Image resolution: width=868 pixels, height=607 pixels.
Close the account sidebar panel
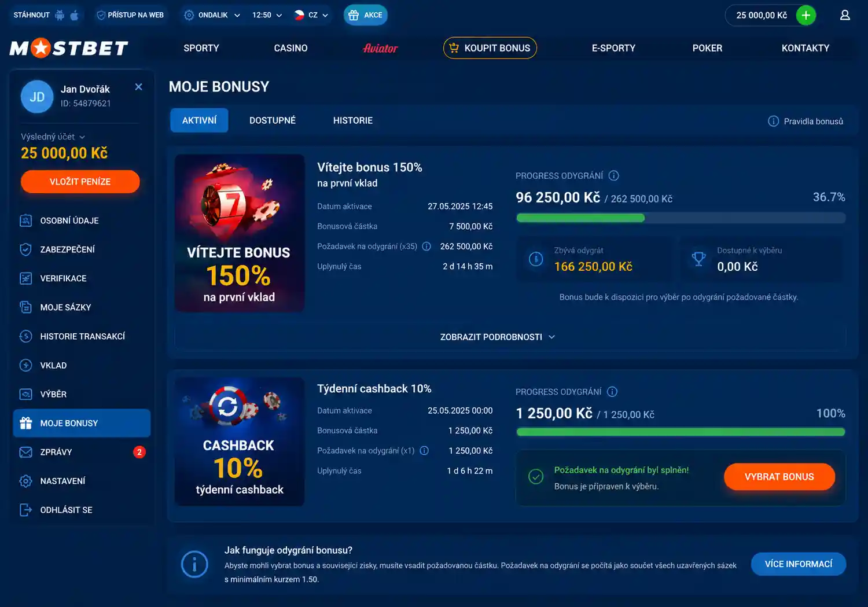coord(138,87)
